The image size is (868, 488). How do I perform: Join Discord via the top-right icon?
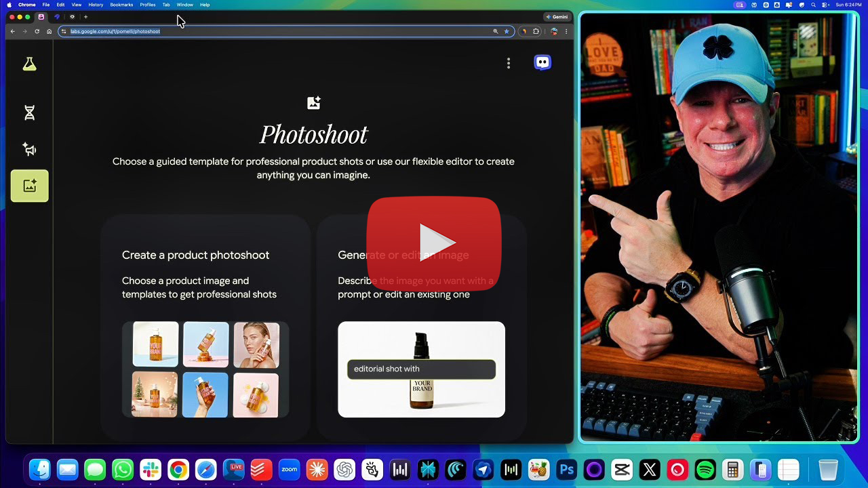point(542,62)
